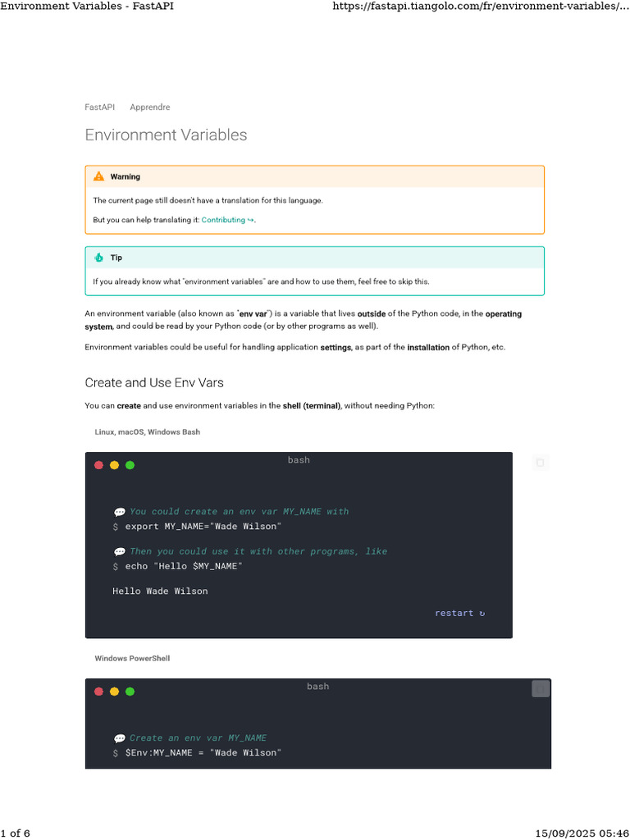Click the red dot on first terminal
Viewport: 630px width, 840px height.
pyautogui.click(x=99, y=465)
